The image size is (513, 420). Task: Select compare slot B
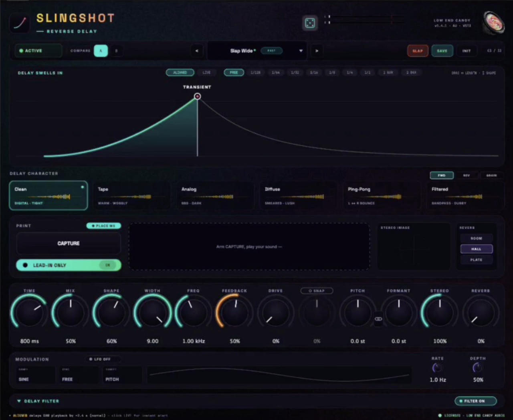[116, 51]
